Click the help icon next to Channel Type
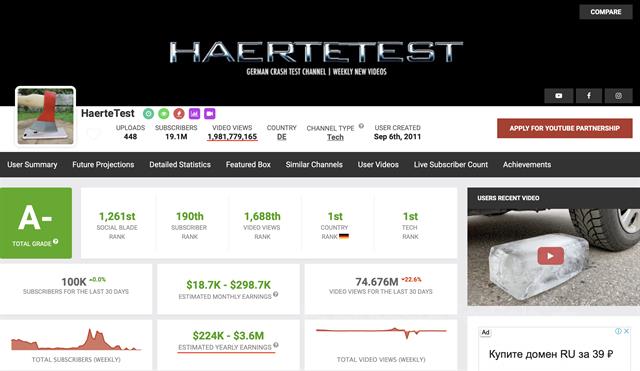640x371 pixels. point(361,126)
